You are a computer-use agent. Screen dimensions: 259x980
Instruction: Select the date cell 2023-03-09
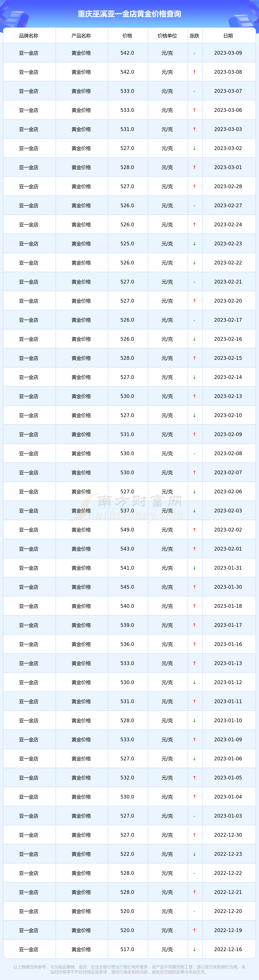[228, 53]
